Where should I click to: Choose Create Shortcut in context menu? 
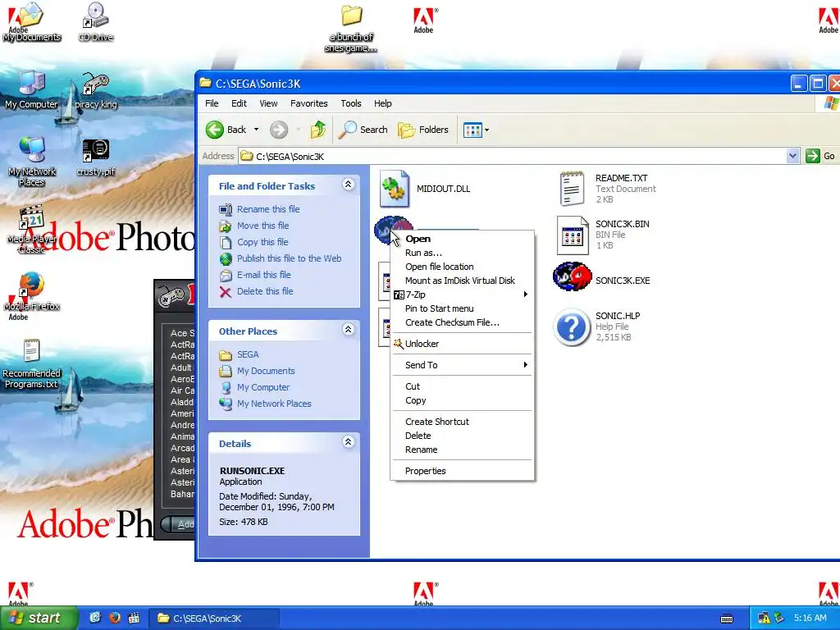(x=463, y=422)
